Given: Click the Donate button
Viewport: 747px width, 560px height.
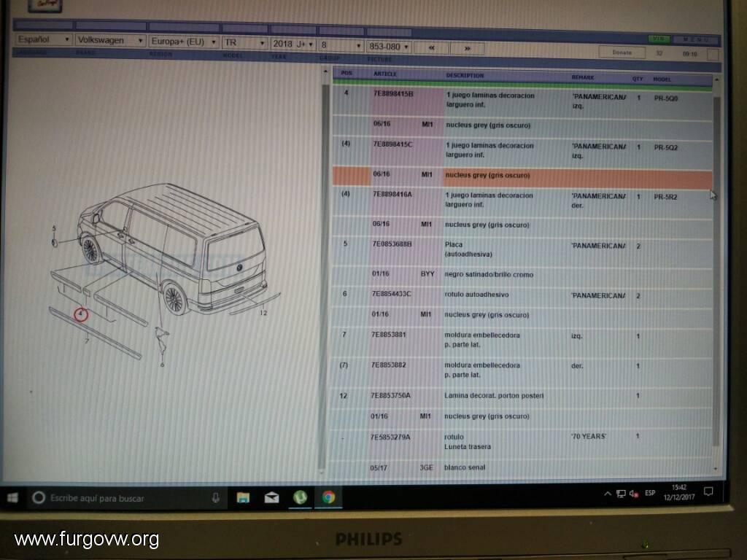Looking at the screenshot, I should click(x=622, y=52).
